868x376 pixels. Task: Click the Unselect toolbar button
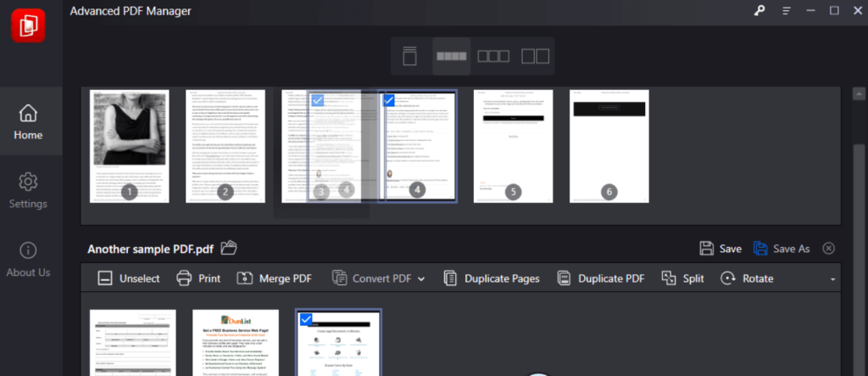coord(129,278)
